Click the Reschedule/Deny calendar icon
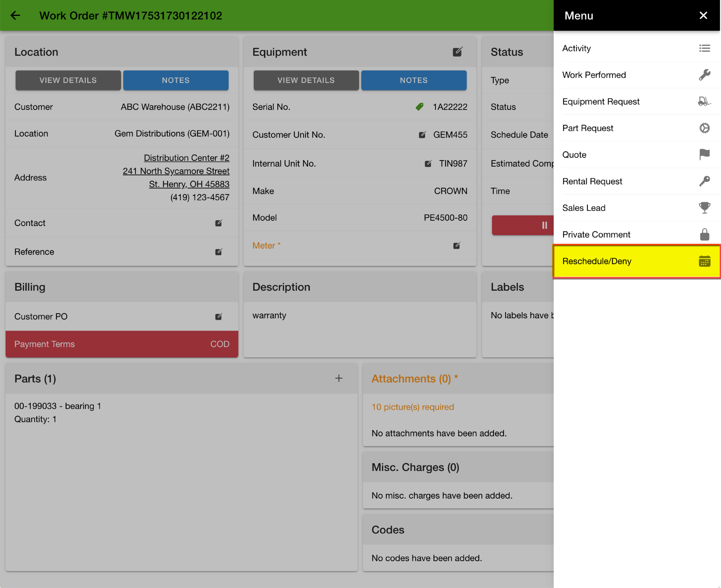The image size is (721, 588). [704, 261]
